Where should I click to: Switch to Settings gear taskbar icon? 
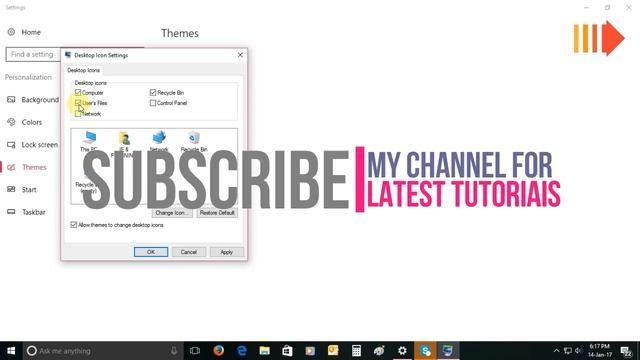402,351
